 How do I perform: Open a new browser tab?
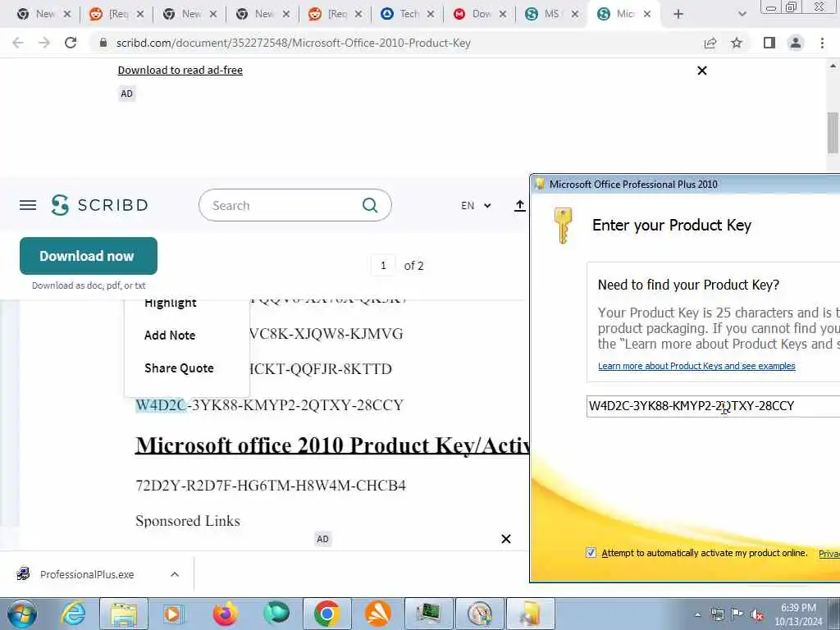point(678,14)
